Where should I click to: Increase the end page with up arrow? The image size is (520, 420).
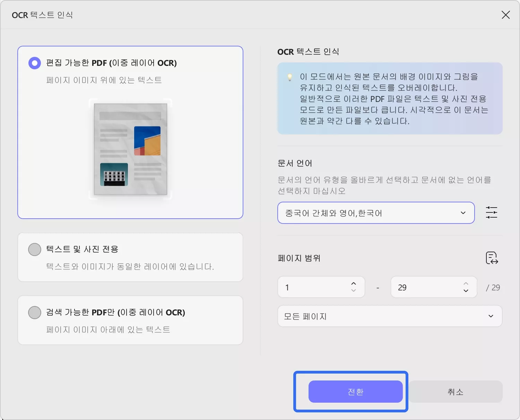pyautogui.click(x=466, y=283)
